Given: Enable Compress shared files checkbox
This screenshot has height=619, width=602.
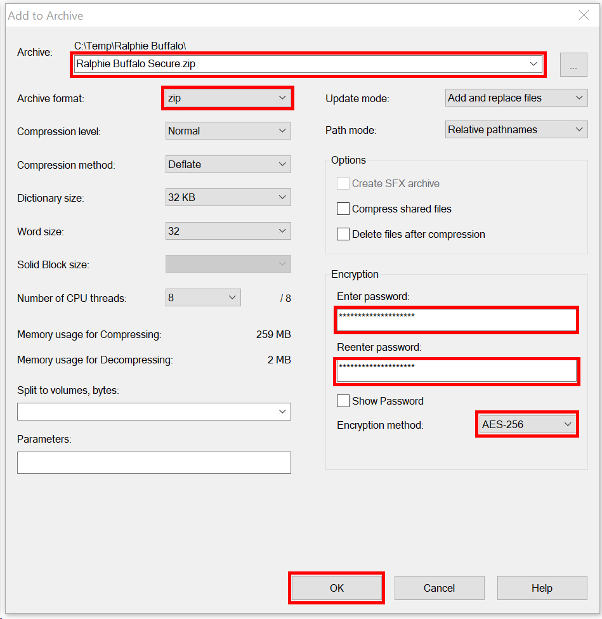Looking at the screenshot, I should point(343,208).
